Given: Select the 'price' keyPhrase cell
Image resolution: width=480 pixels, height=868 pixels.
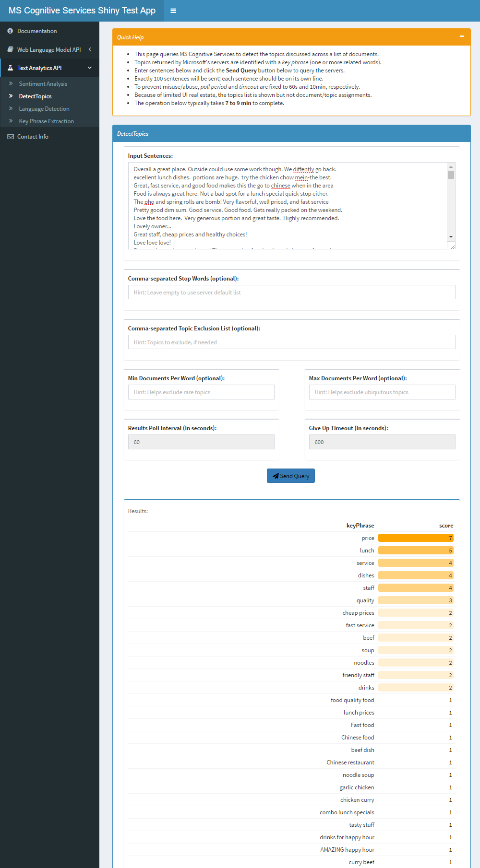Looking at the screenshot, I should coord(368,538).
